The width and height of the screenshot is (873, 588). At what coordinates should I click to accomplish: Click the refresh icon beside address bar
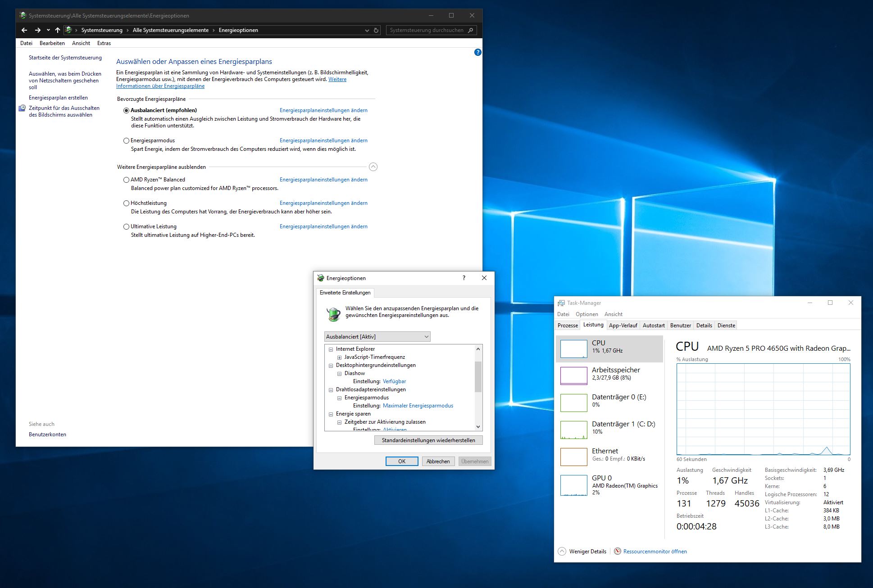(x=376, y=30)
